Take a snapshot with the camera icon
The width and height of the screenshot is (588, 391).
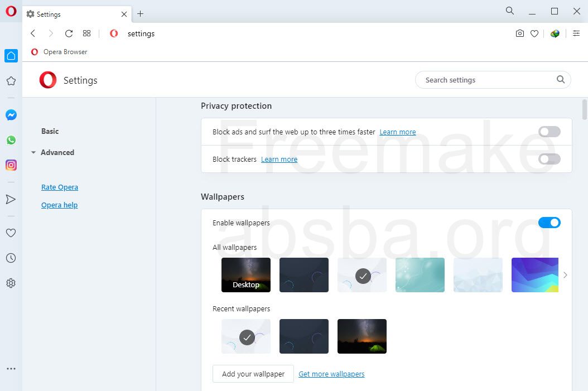pyautogui.click(x=520, y=33)
